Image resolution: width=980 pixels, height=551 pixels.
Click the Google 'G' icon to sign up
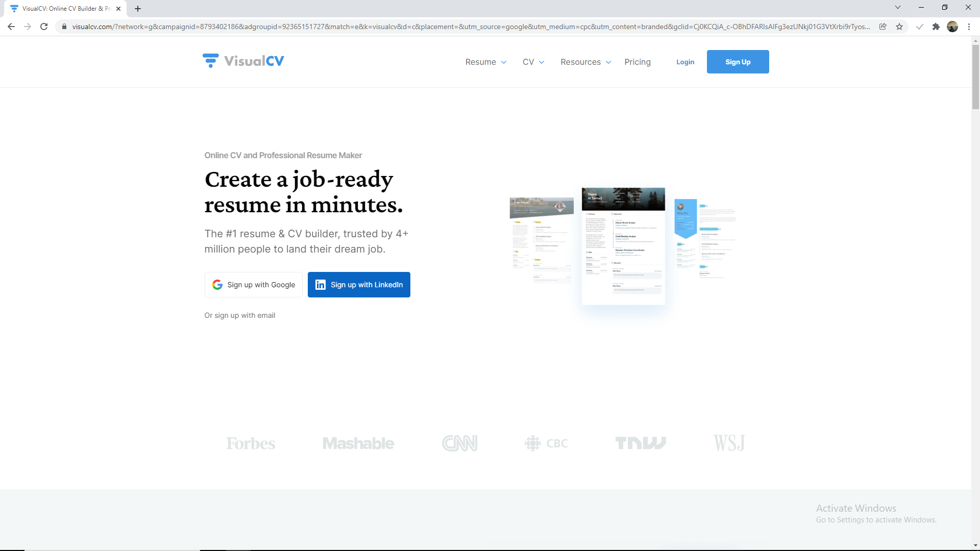[x=217, y=285]
